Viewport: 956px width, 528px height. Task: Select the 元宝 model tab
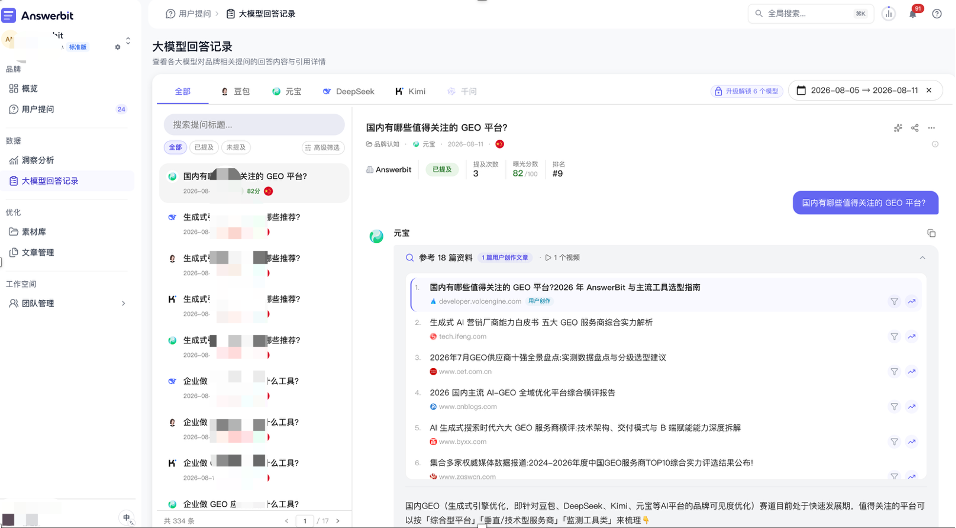coord(287,91)
